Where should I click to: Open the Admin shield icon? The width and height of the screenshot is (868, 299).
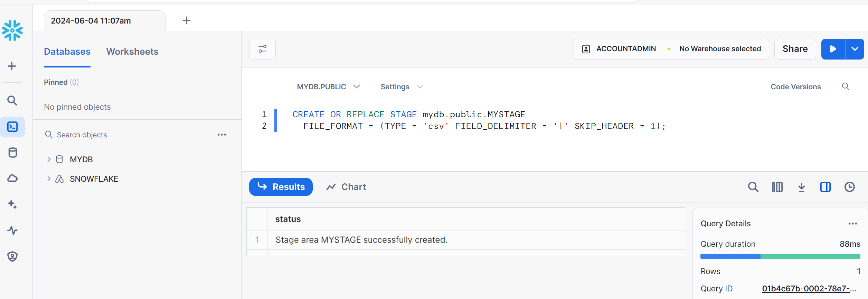12,256
